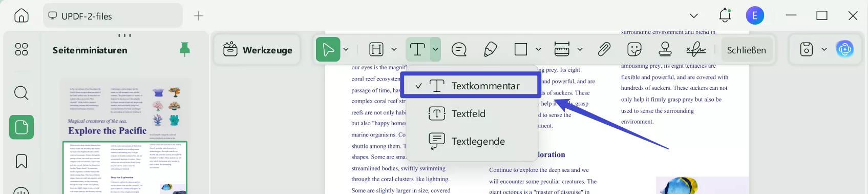Viewport: 868px width, 194px height.
Task: Select the measurement ruler tool
Action: (x=562, y=50)
